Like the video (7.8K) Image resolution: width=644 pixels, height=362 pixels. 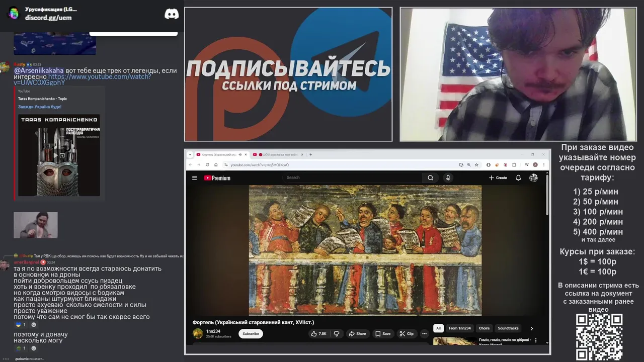coord(318,334)
